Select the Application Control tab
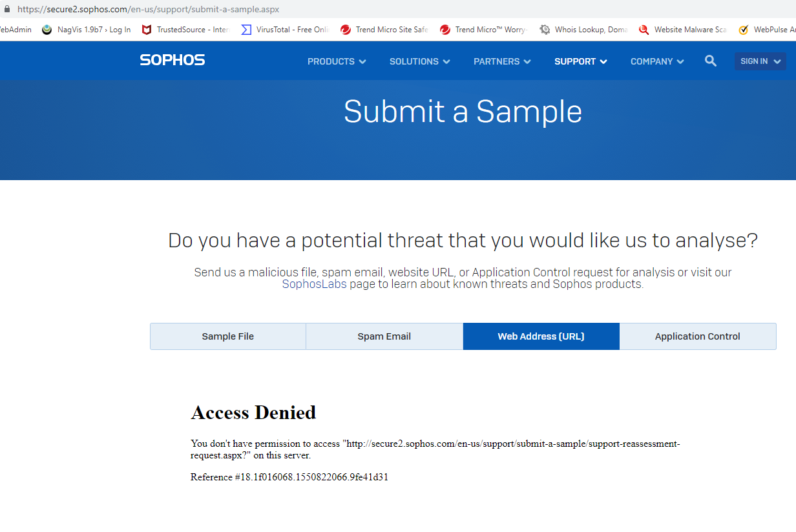The image size is (796, 532). click(x=697, y=336)
